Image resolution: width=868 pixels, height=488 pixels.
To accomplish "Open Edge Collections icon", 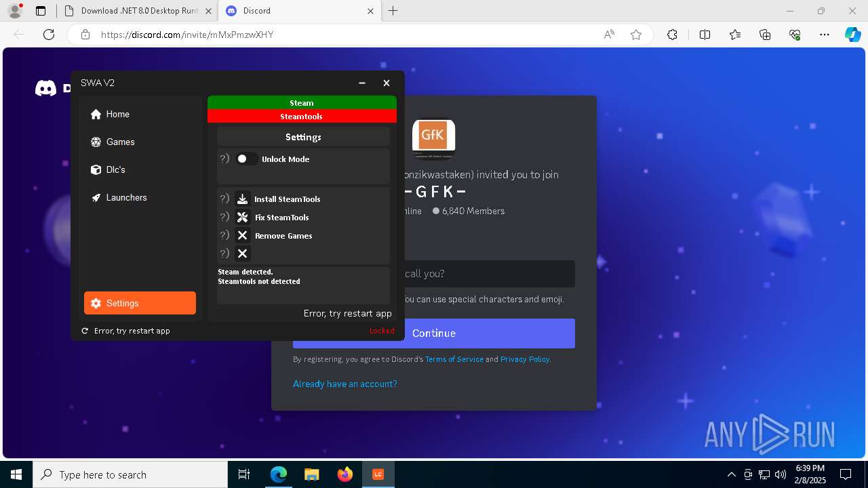I will pos(765,35).
